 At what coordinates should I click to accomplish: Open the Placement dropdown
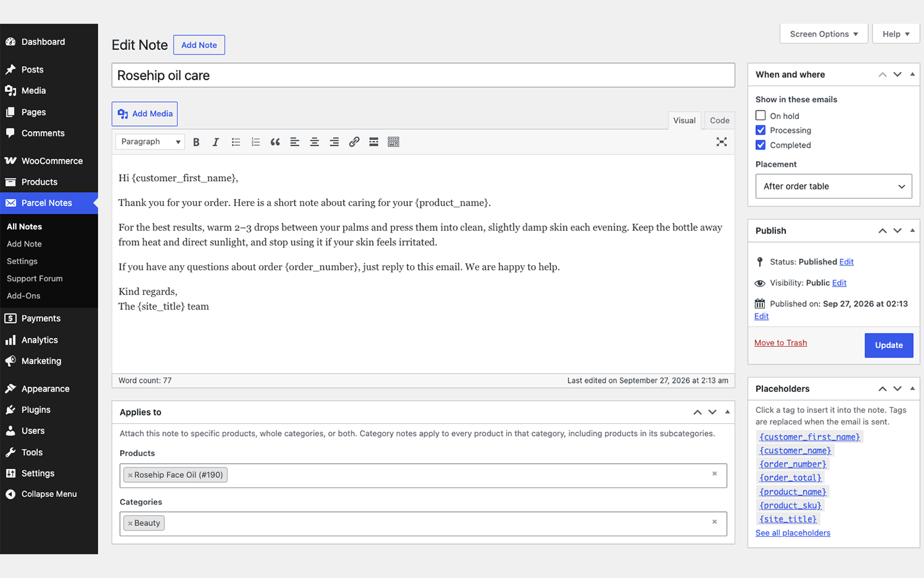834,186
